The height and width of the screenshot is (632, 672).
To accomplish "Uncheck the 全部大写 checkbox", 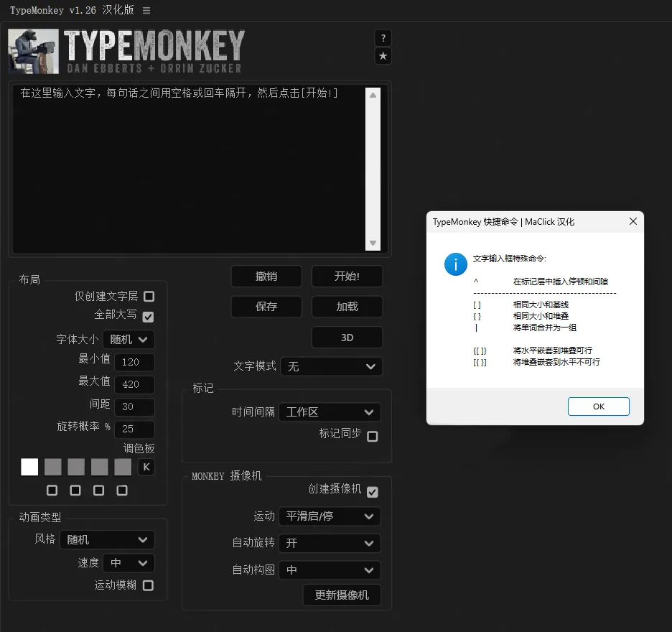I will [149, 317].
